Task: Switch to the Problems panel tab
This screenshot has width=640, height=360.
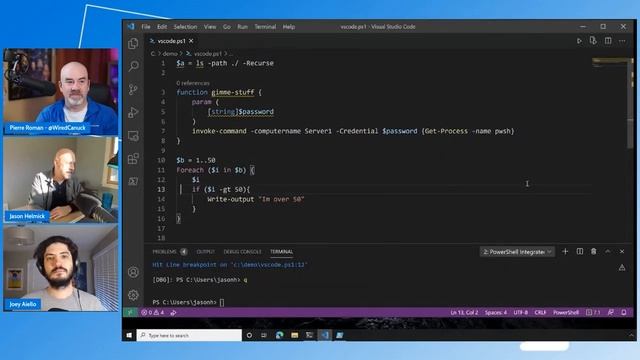Action: click(x=164, y=251)
